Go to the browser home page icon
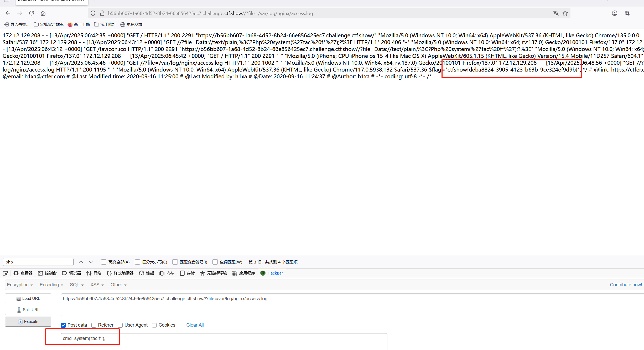This screenshot has width=644, height=350. pos(43,13)
